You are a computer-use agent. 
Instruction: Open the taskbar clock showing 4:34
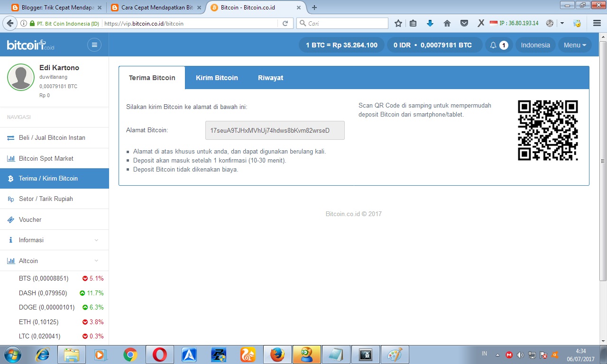[x=580, y=355]
